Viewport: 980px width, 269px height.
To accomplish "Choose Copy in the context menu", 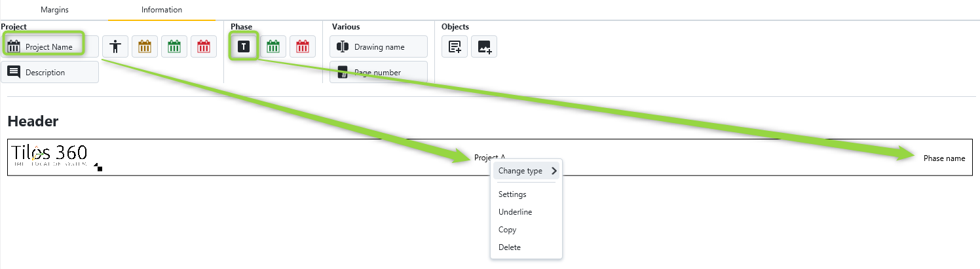I will point(507,230).
